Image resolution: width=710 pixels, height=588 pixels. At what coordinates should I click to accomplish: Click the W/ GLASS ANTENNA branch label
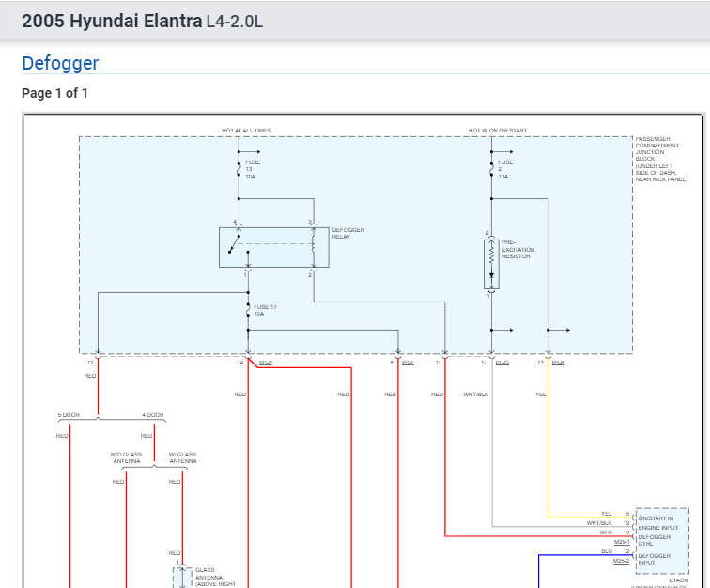pyautogui.click(x=182, y=457)
